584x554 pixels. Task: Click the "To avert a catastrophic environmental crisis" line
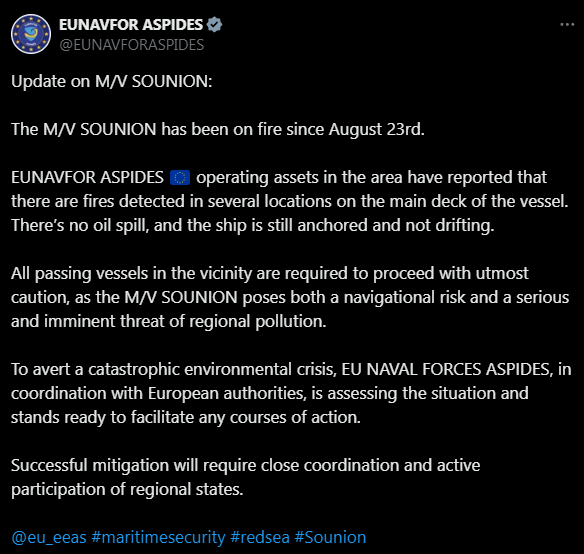click(x=291, y=370)
